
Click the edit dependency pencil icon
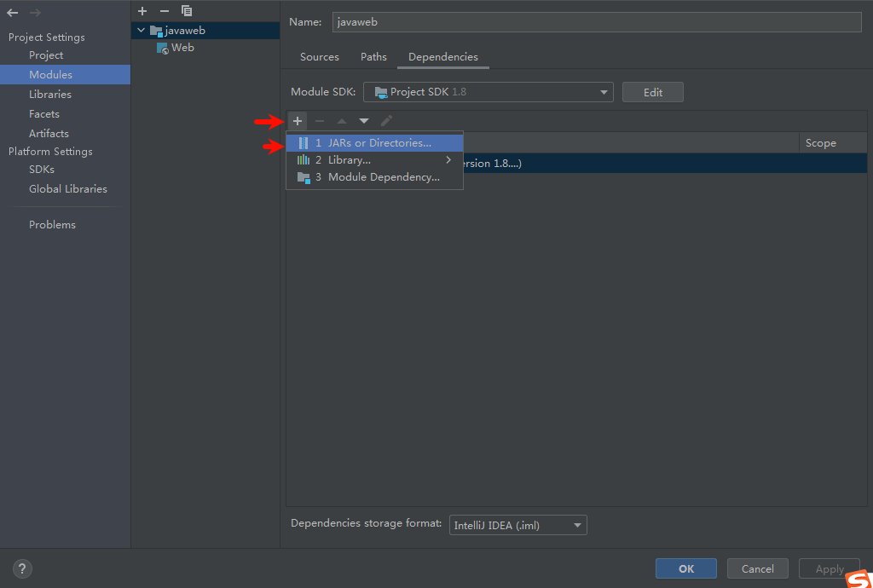[x=386, y=121]
